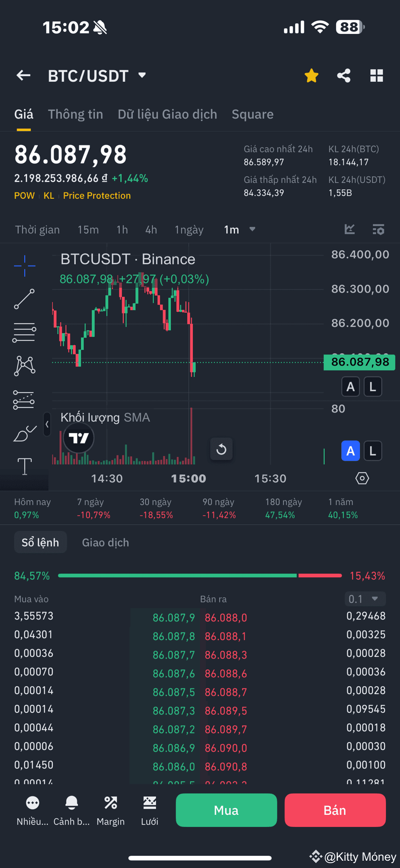
Task: Tap the muted notification bell in status bar
Action: point(100,28)
